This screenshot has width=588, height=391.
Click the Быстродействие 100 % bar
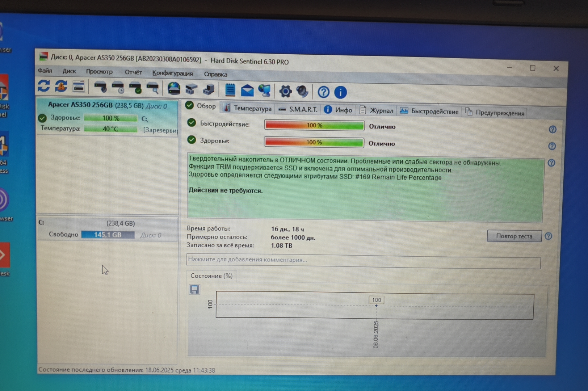(x=314, y=125)
